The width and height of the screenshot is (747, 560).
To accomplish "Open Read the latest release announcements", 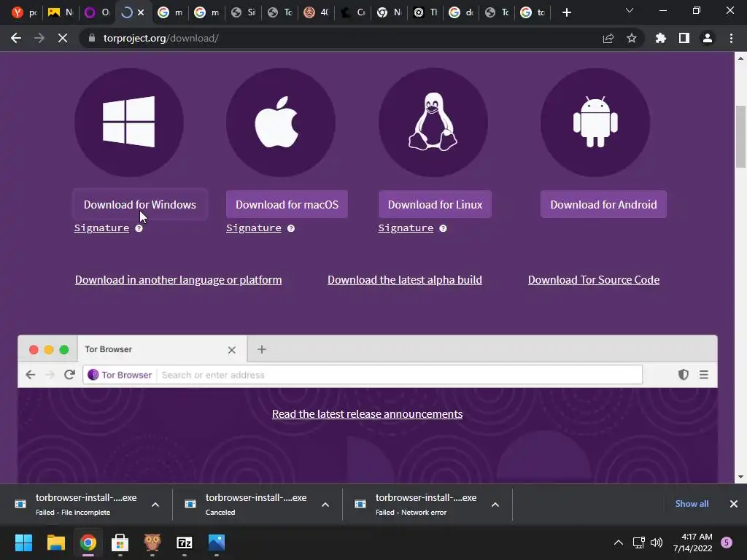I will click(368, 414).
